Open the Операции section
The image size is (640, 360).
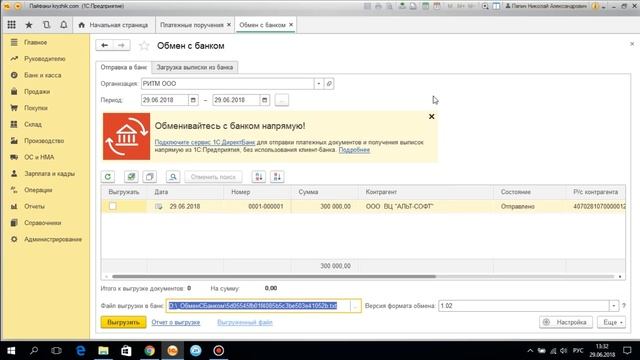38,190
